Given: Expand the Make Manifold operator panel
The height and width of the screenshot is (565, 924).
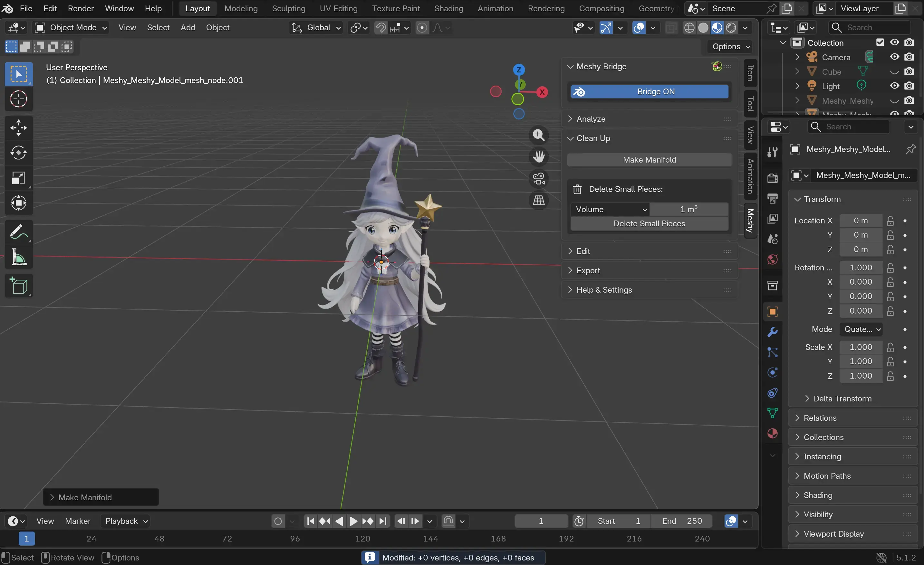Looking at the screenshot, I should pos(101,497).
